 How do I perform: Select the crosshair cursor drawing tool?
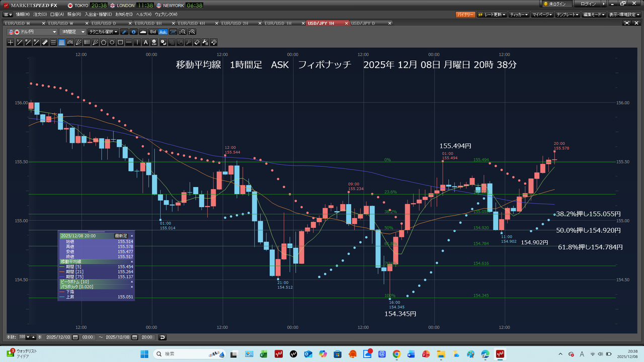[11, 42]
